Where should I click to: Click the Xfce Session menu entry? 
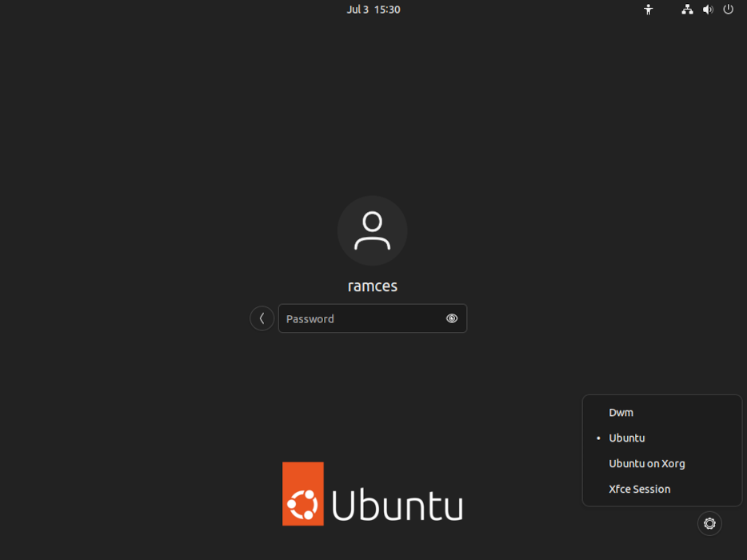639,489
